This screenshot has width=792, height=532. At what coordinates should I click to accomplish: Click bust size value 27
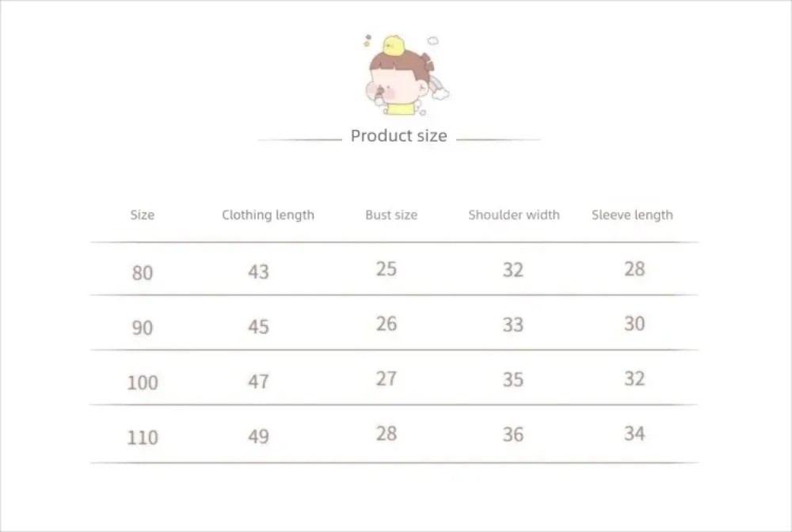point(386,378)
